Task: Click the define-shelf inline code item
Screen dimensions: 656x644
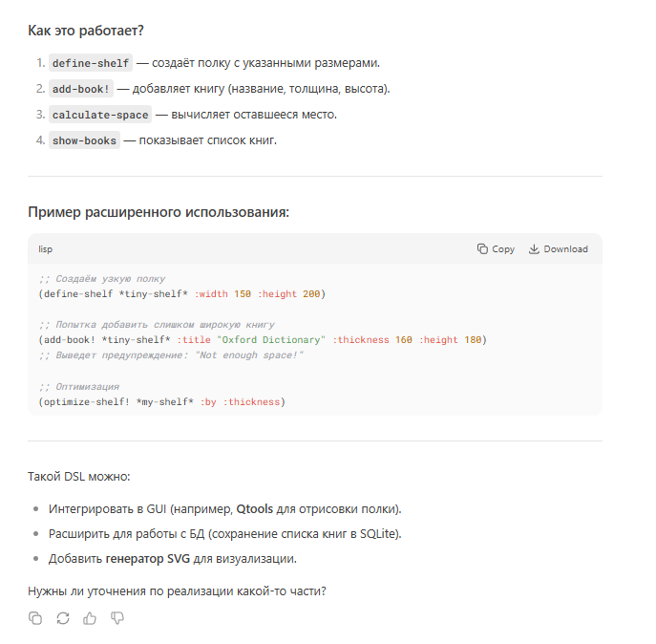Action: (x=90, y=63)
